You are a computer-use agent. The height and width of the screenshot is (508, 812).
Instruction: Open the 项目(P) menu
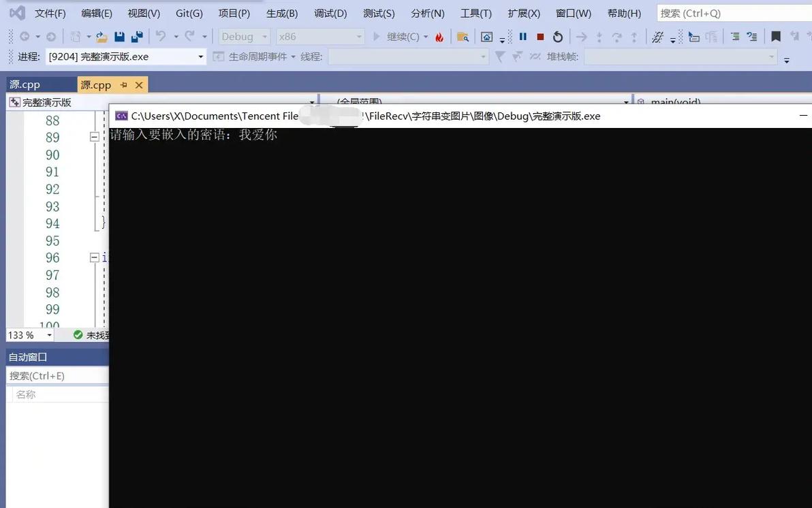tap(234, 14)
